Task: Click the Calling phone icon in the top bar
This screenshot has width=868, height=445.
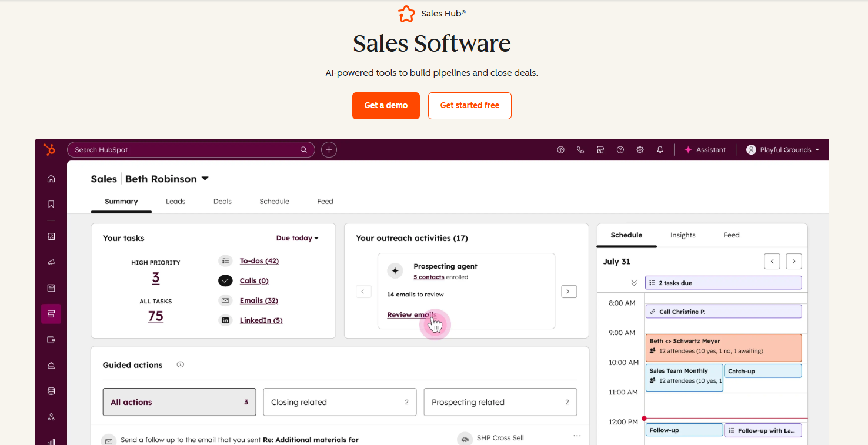Action: [x=580, y=149]
